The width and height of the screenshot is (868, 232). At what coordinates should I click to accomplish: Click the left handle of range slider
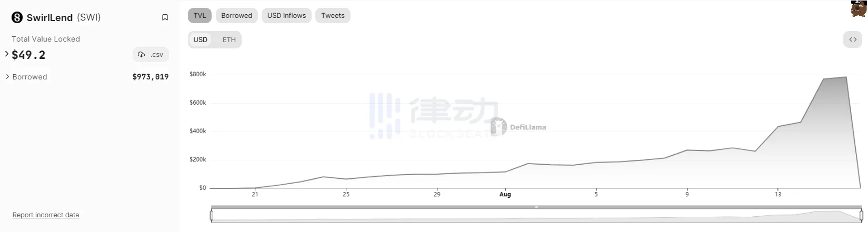212,215
